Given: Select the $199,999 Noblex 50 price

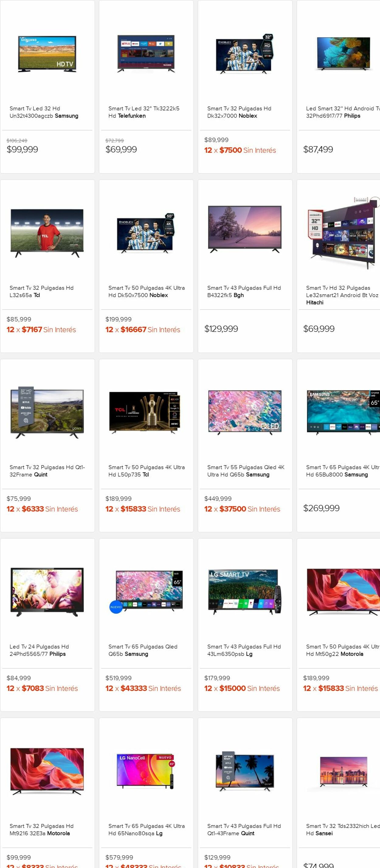Looking at the screenshot, I should pyautogui.click(x=118, y=319).
